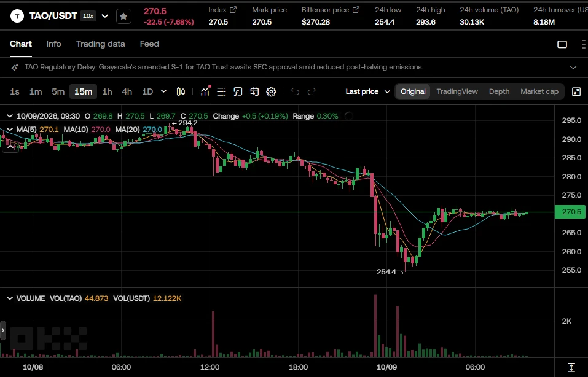
Task: Open the indicators icon with the red dot
Action: click(x=205, y=91)
